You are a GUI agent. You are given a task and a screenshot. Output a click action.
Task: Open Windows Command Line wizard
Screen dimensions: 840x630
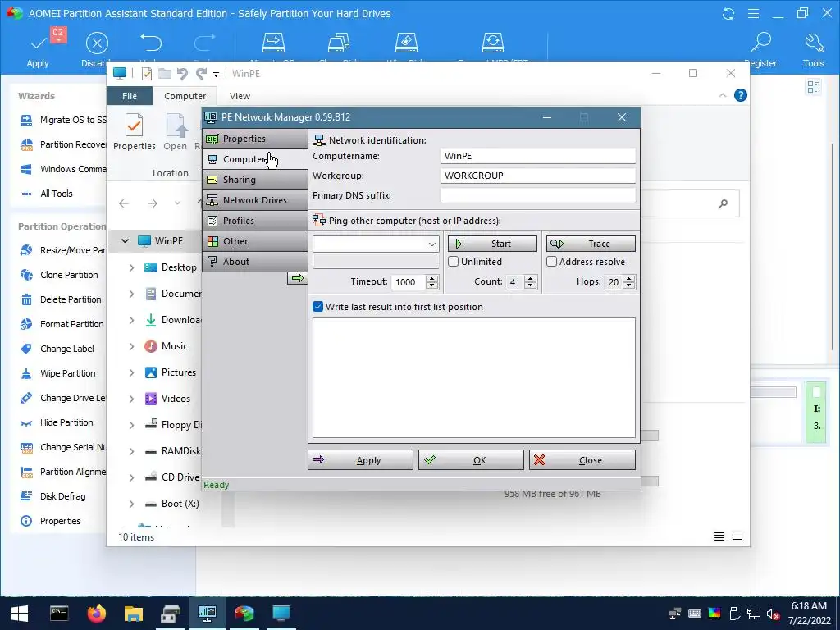pos(63,169)
